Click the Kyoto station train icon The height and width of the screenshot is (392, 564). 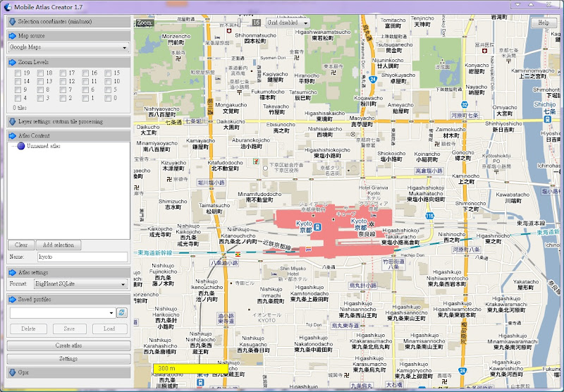317,227
